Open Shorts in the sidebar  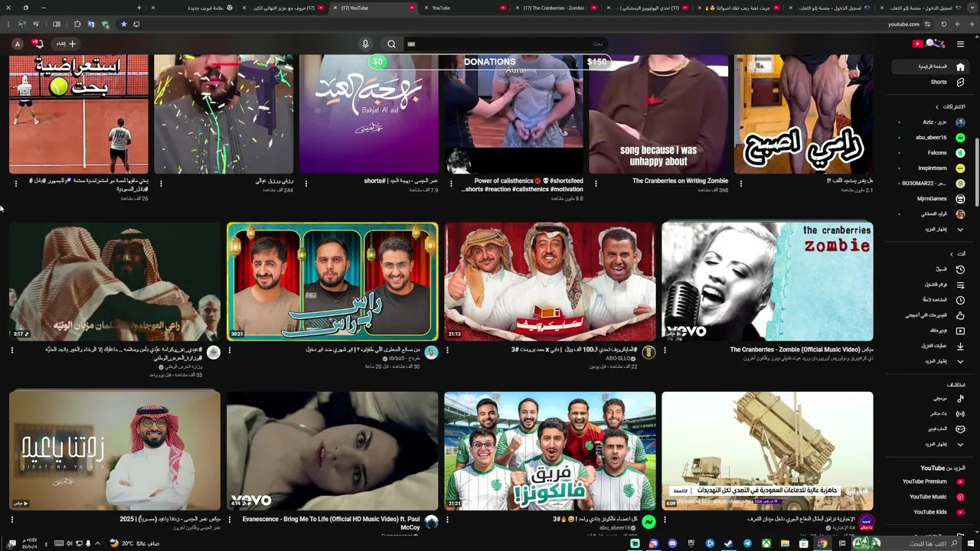(x=931, y=82)
